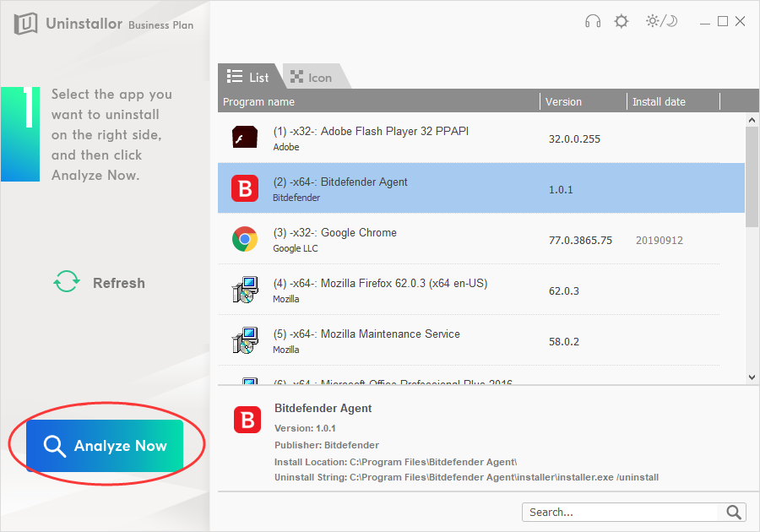Open support via the headphones icon
This screenshot has height=532, width=760.
point(592,21)
